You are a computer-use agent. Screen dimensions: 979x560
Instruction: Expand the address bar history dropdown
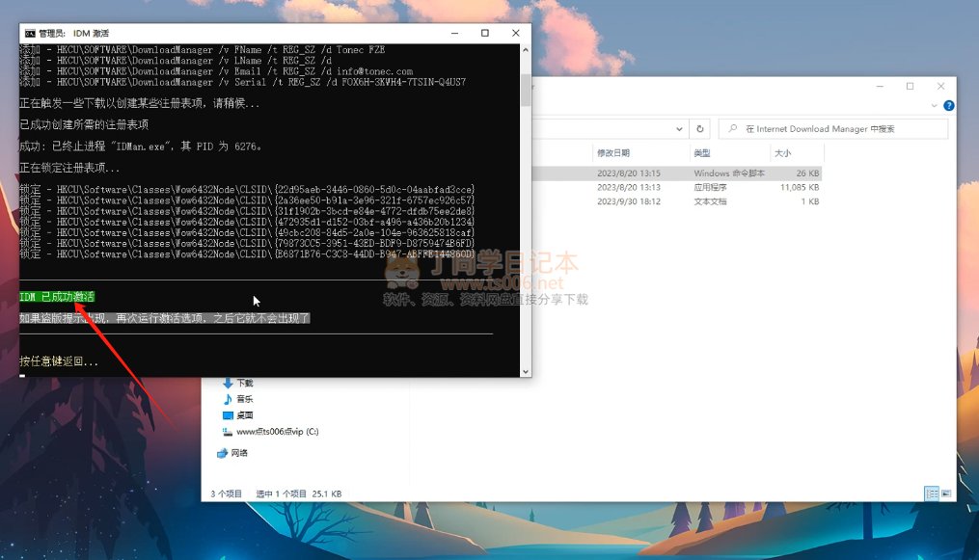tap(678, 129)
